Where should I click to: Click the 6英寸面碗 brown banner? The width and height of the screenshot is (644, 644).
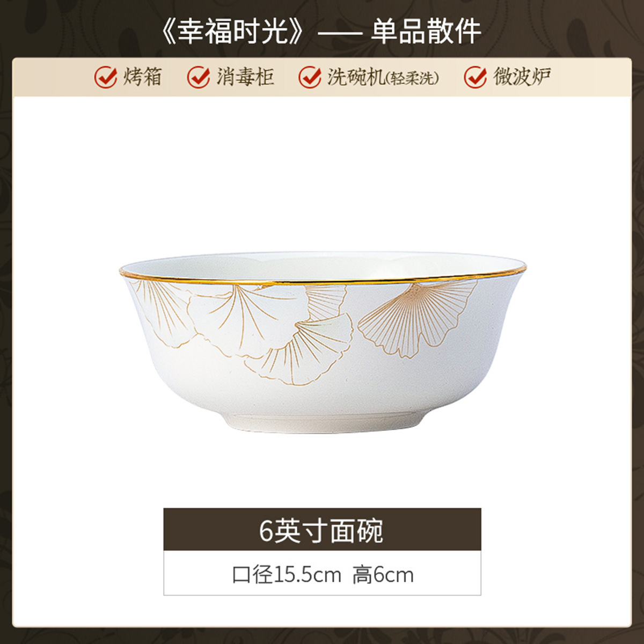(322, 530)
